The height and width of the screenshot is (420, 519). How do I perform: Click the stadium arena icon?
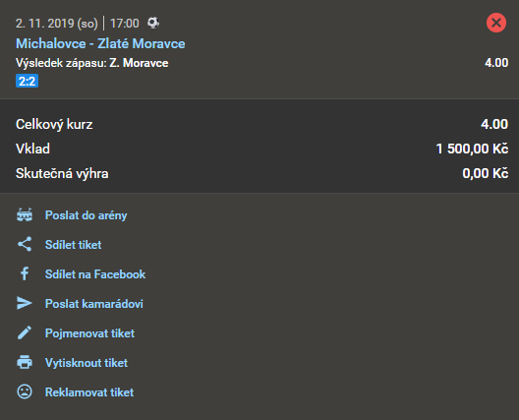click(x=25, y=215)
